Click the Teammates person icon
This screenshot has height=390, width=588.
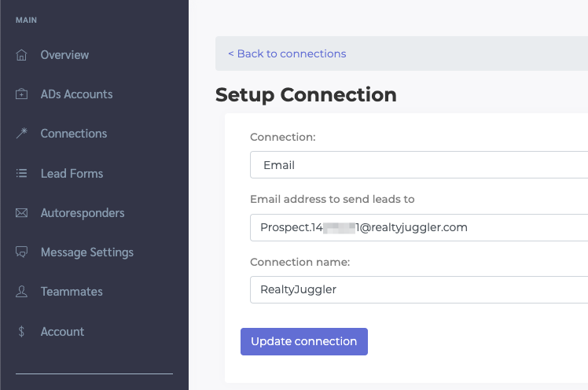[x=22, y=292]
